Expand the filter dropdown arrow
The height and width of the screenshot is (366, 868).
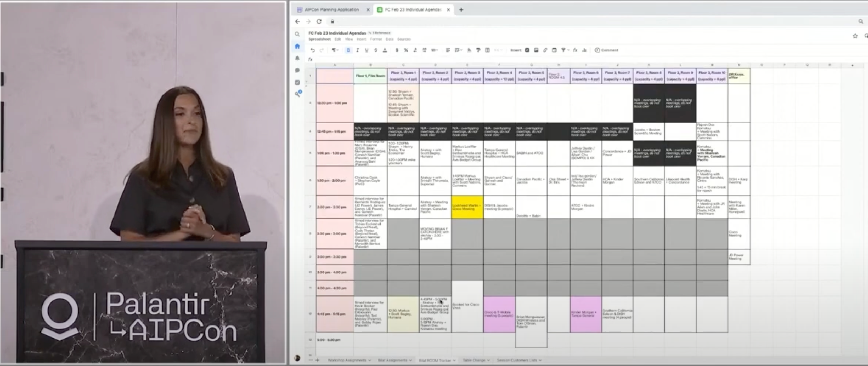(x=568, y=50)
